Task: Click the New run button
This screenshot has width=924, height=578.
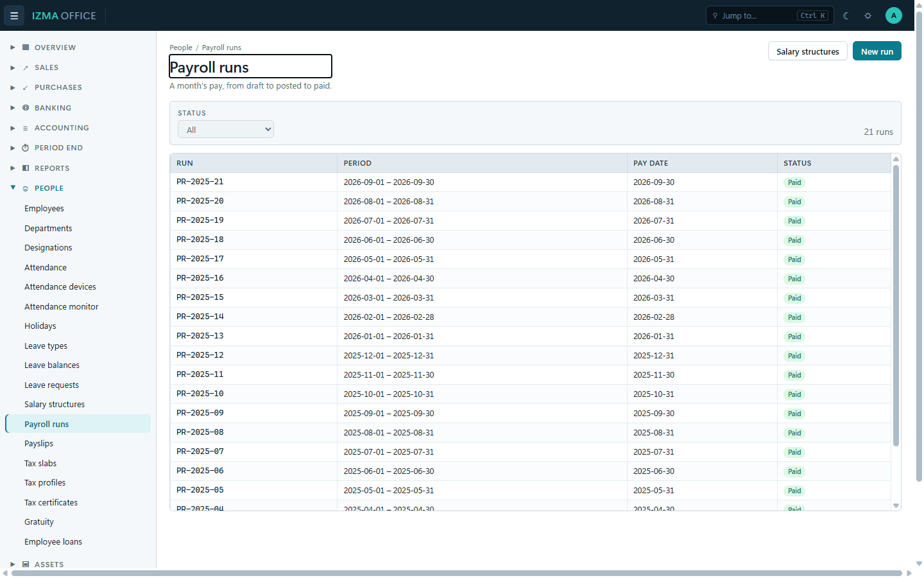Action: 877,51
